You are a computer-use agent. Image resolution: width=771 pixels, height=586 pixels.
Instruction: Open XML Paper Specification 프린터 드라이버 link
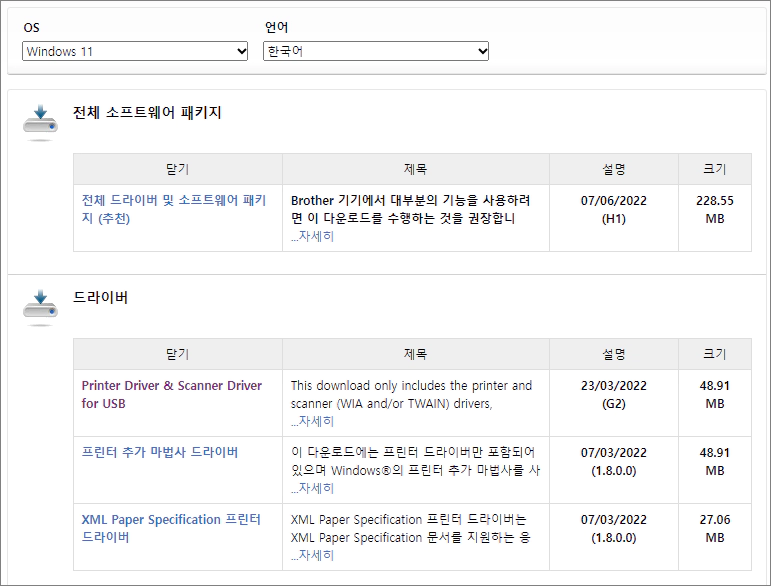(x=171, y=528)
